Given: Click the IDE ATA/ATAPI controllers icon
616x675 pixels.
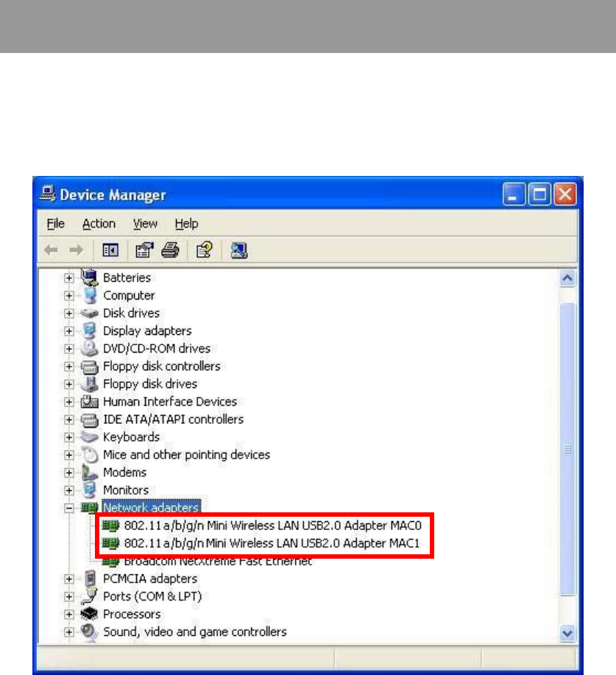Looking at the screenshot, I should [90, 420].
